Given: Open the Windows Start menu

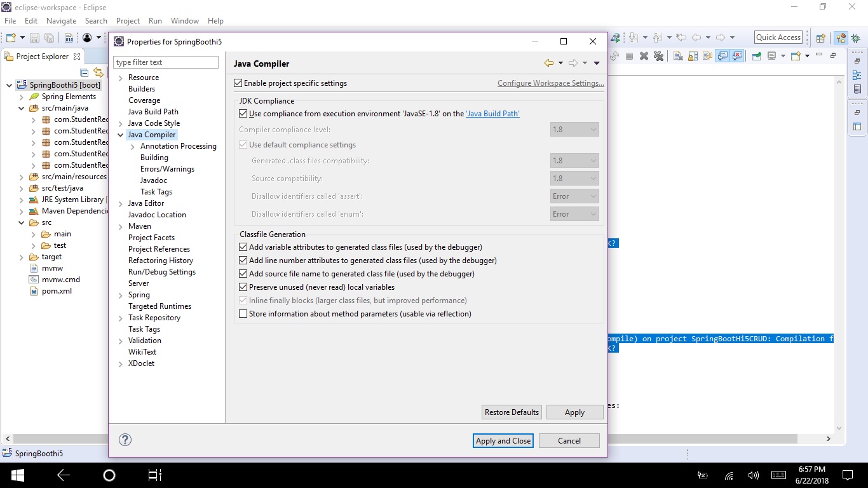Looking at the screenshot, I should 17,475.
